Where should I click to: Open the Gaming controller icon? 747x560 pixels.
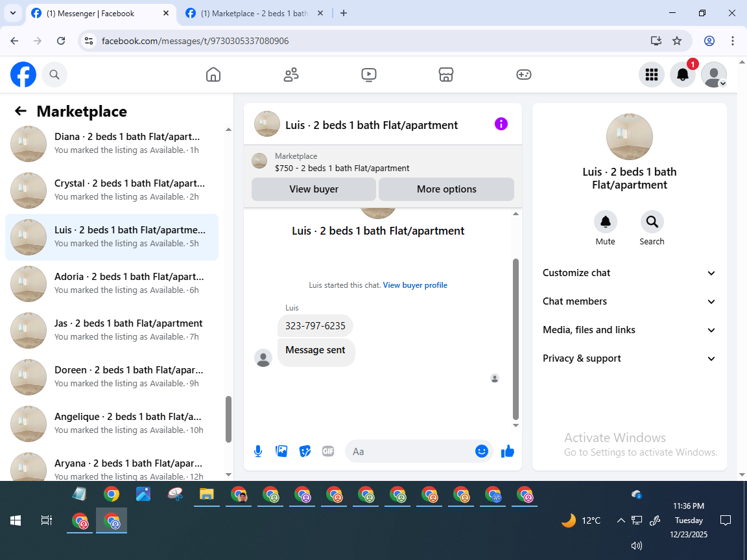click(523, 75)
